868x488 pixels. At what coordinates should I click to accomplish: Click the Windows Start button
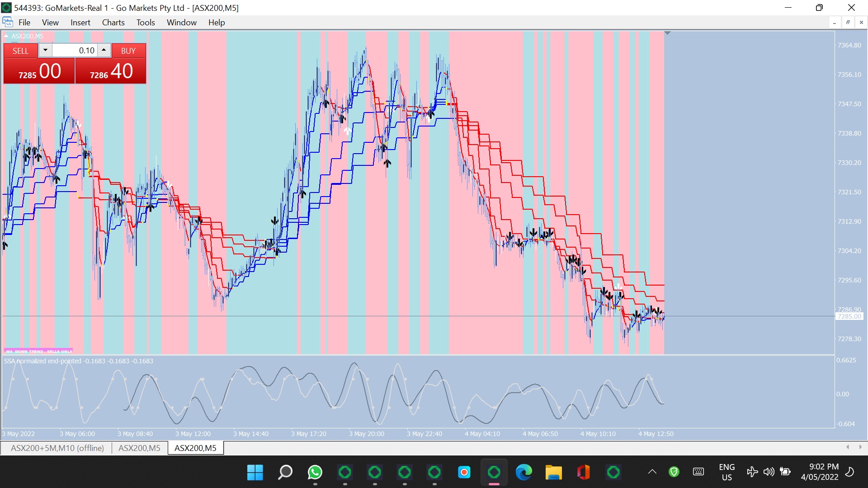(255, 473)
